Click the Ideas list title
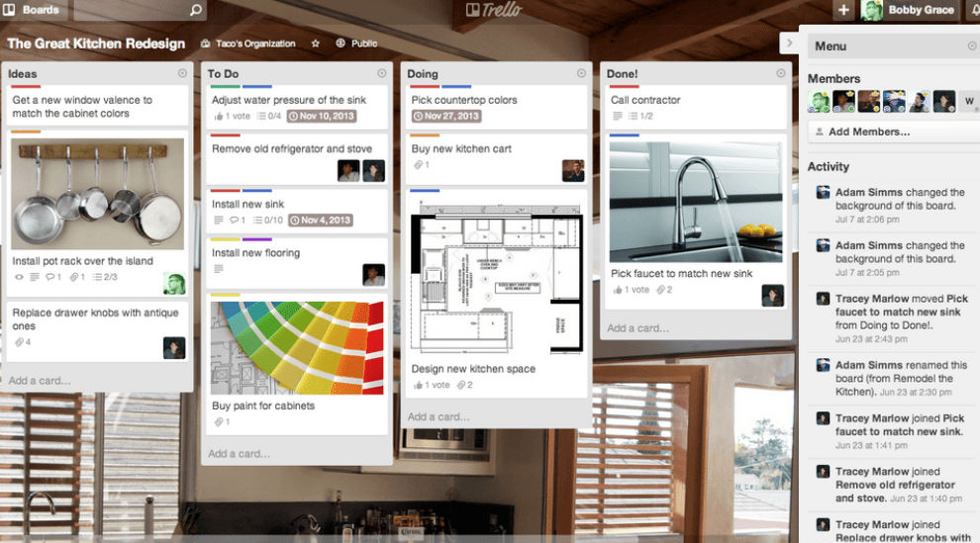The width and height of the screenshot is (980, 543). click(23, 73)
